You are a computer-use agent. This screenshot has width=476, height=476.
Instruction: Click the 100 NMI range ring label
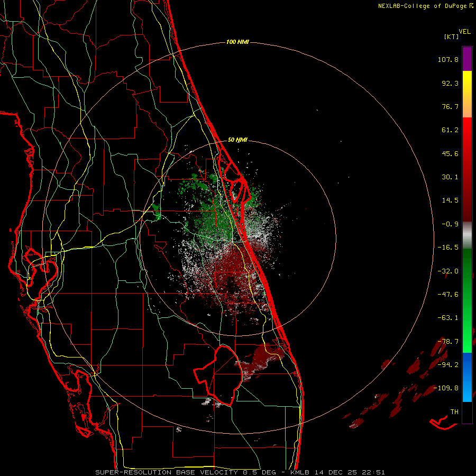tap(237, 42)
